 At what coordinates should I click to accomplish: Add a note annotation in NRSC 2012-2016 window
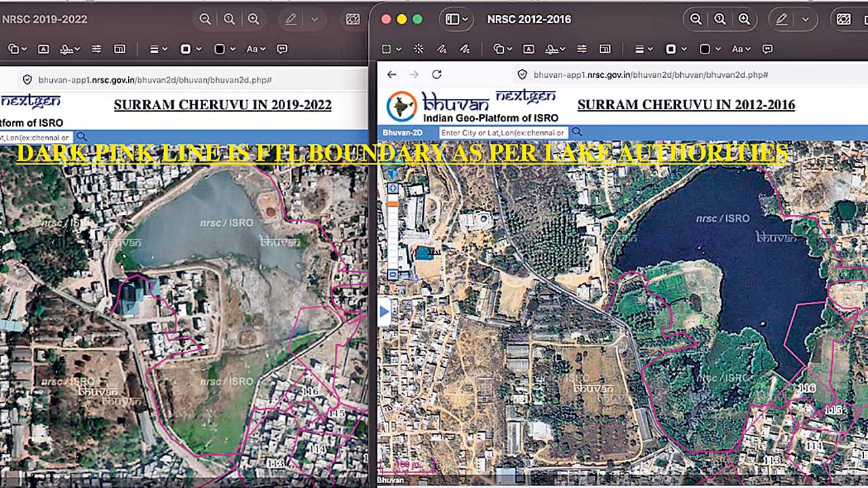point(768,49)
